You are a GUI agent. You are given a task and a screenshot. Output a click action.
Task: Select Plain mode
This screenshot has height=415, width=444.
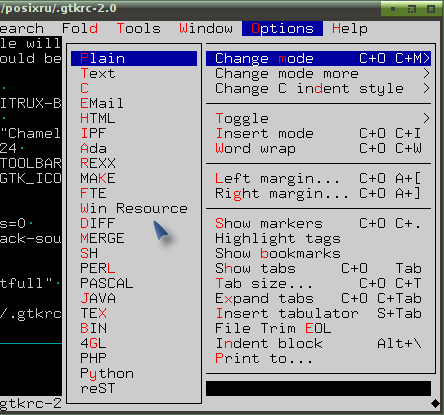134,58
